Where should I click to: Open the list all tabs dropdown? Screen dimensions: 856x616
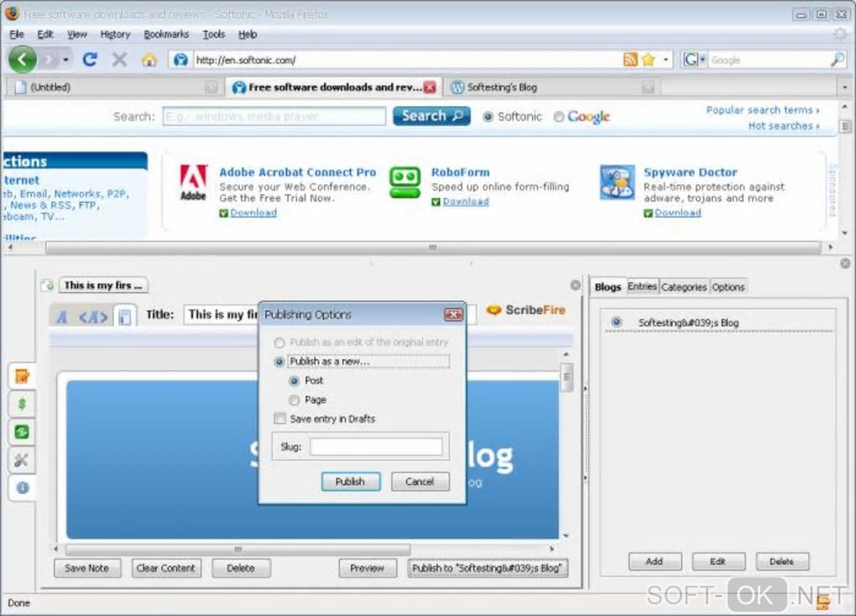844,86
